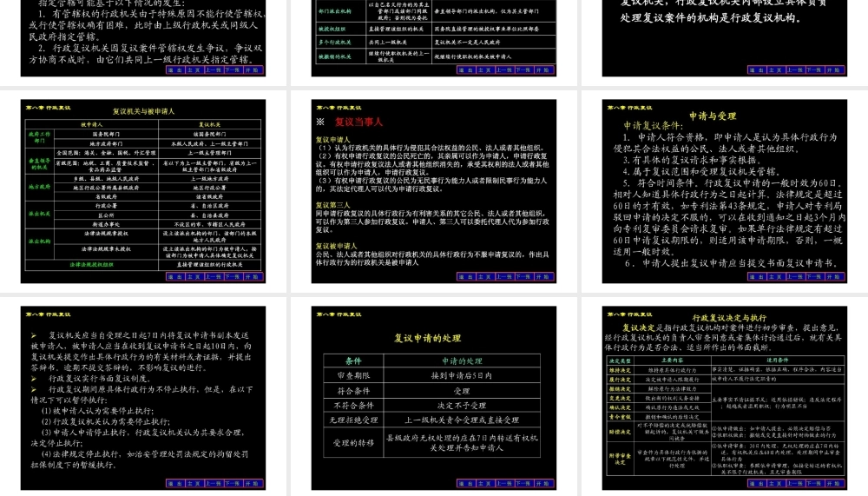
Task: Open the slide about 复议申请书副本发送
Action: point(143,398)
